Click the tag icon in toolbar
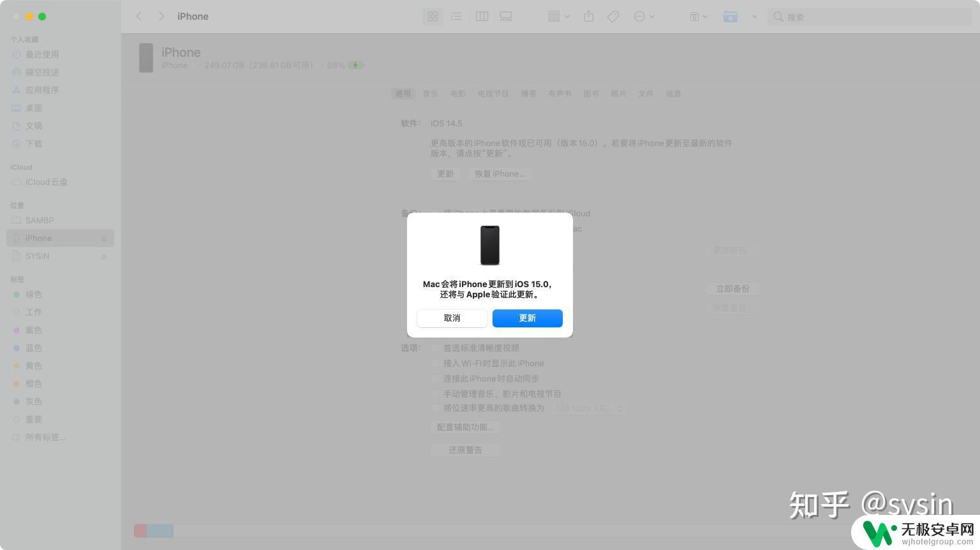 coord(613,17)
